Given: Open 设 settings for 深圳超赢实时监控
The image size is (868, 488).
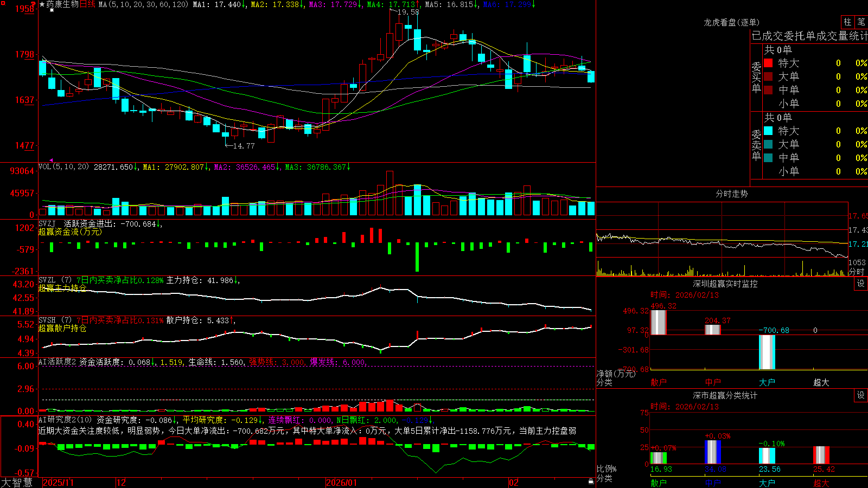Looking at the screenshot, I should [861, 284].
